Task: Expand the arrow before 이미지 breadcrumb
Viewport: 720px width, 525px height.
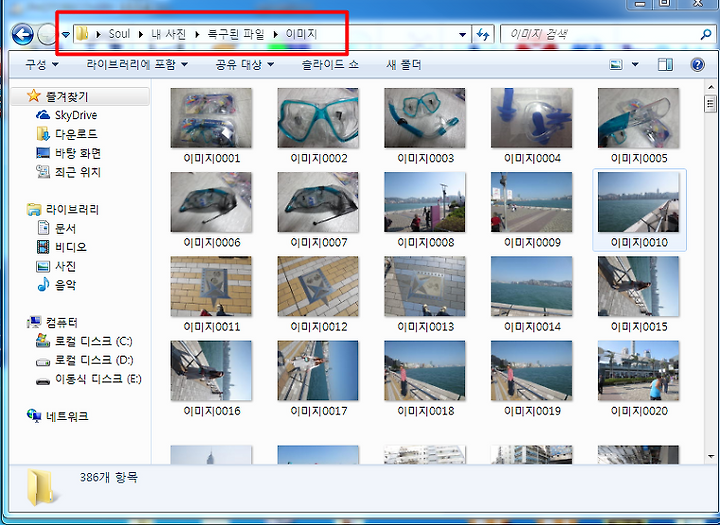Action: click(x=275, y=34)
